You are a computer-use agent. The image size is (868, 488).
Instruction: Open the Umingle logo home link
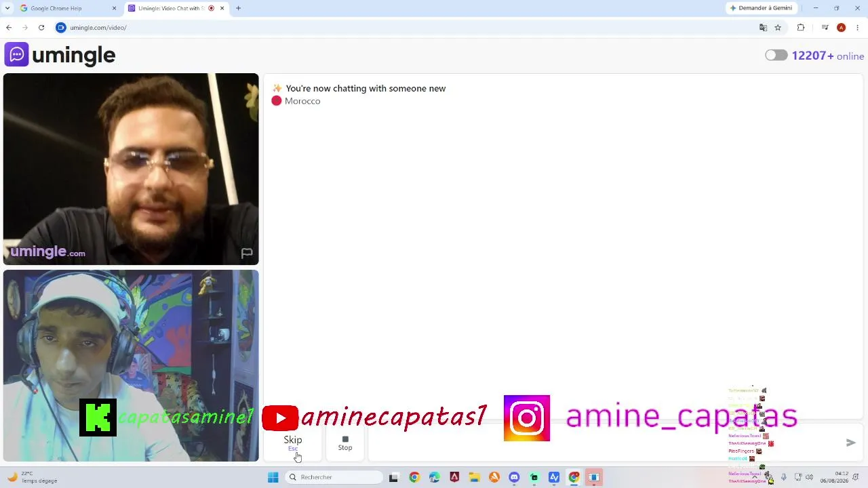(60, 55)
